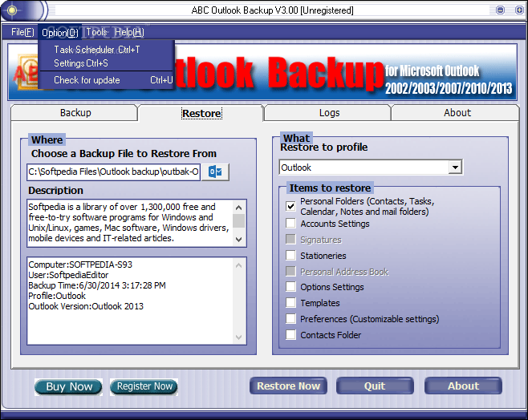Viewport: 528px width, 420px height.
Task: Click the 'Outlook Version:Outlook 2013' line
Action: point(86,306)
